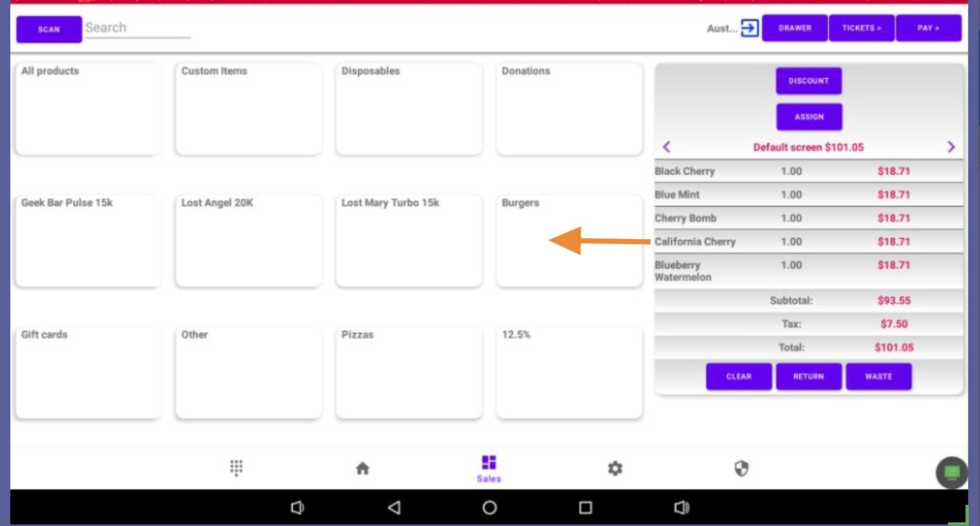Image resolution: width=980 pixels, height=526 pixels.
Task: Click the RETURN button
Action: click(809, 376)
